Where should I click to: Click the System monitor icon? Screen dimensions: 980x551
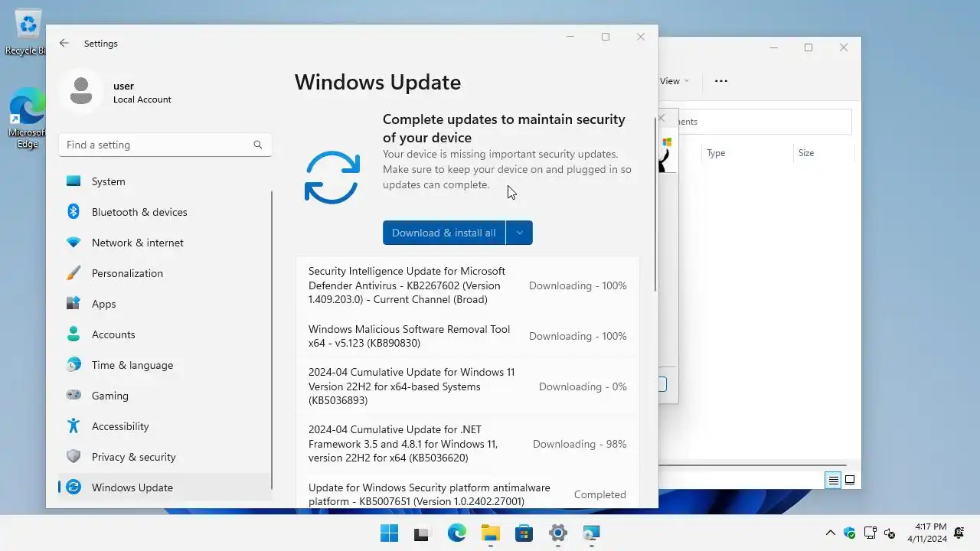pyautogui.click(x=73, y=181)
